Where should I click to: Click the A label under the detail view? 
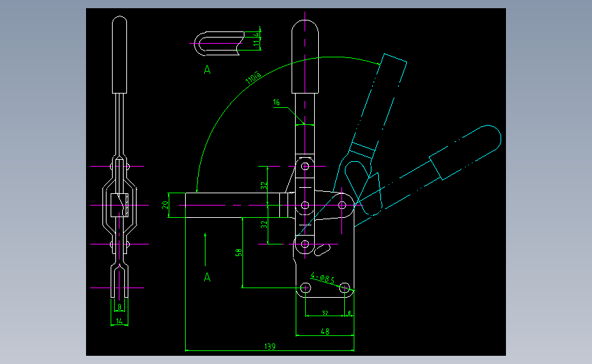207,70
